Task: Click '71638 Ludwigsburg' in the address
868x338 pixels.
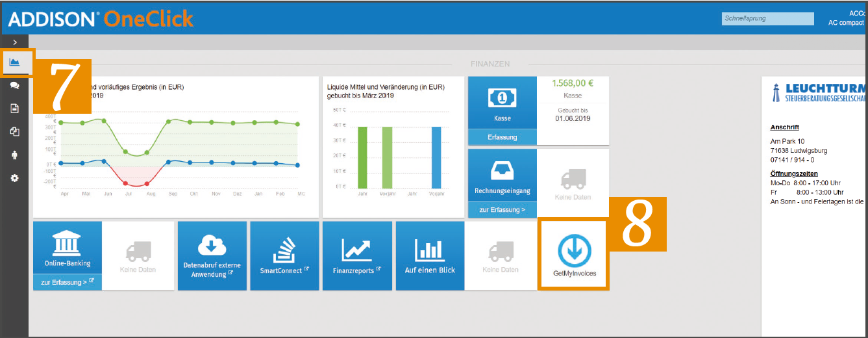Action: [x=799, y=151]
